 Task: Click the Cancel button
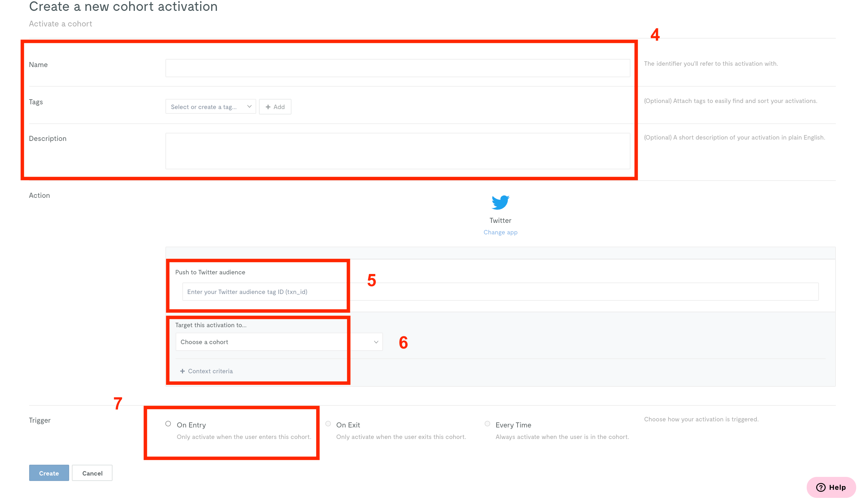92,473
